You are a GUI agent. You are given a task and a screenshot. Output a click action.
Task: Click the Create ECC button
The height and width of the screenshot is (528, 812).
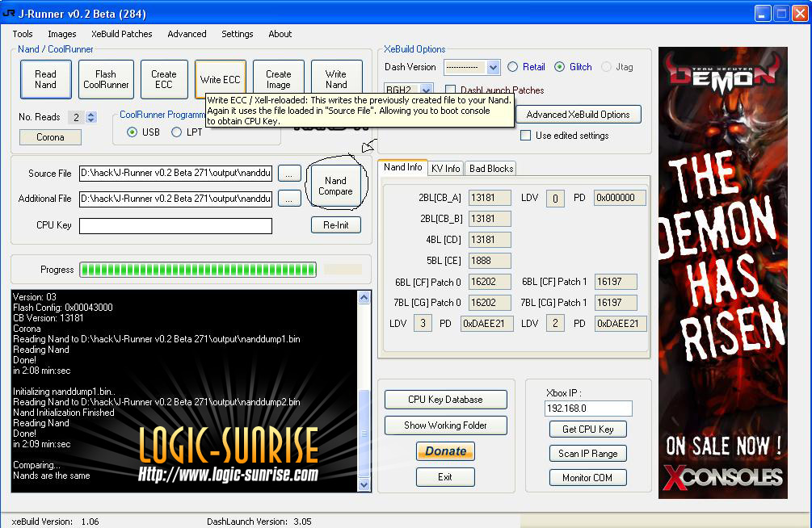[164, 79]
